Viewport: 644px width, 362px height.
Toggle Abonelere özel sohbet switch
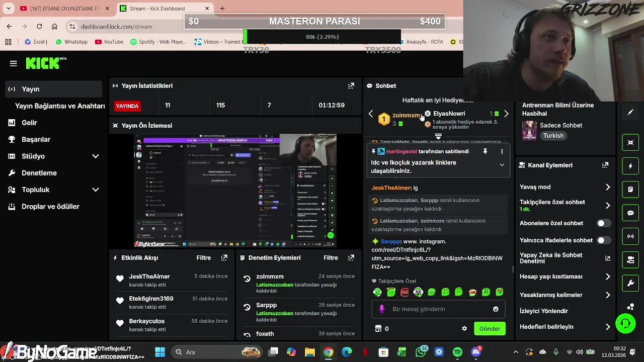point(604,223)
